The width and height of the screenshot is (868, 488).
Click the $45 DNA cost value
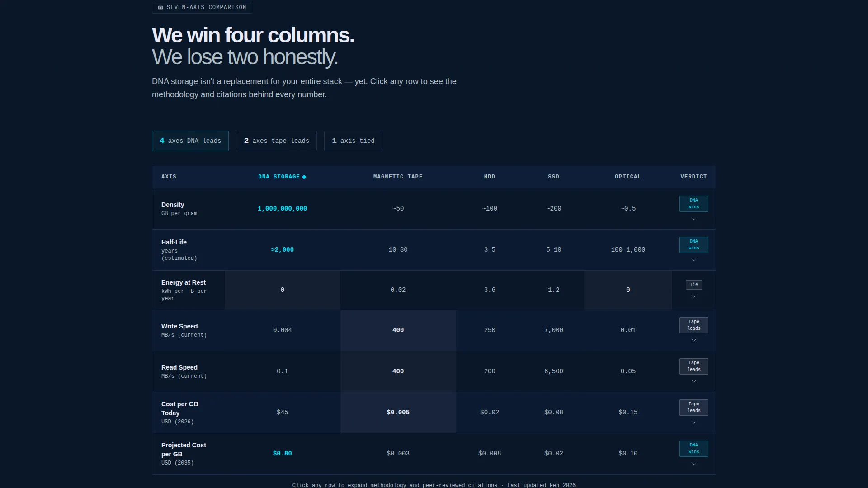(x=283, y=413)
